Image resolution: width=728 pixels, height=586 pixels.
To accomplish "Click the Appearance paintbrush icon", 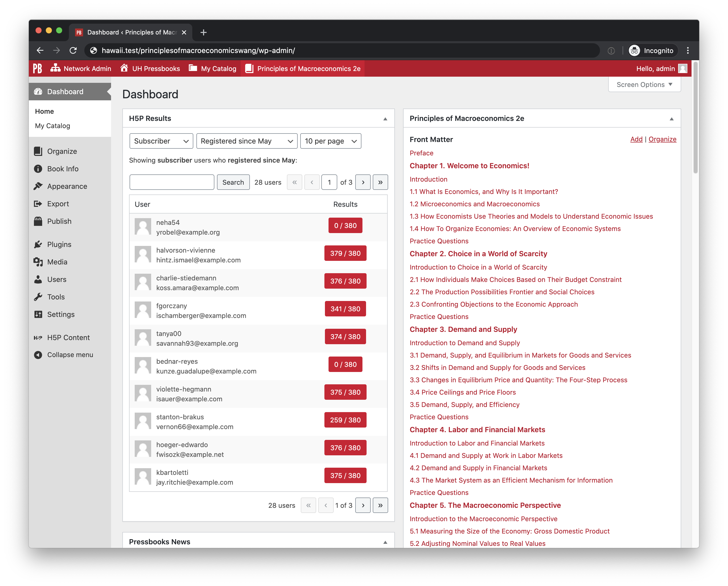I will click(38, 186).
